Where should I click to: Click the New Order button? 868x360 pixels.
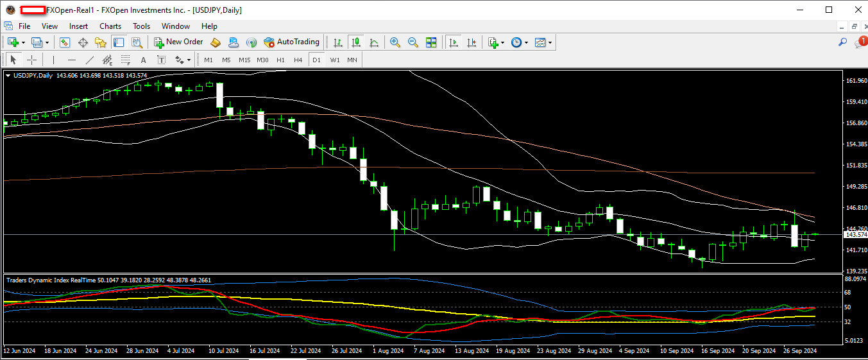(x=178, y=42)
